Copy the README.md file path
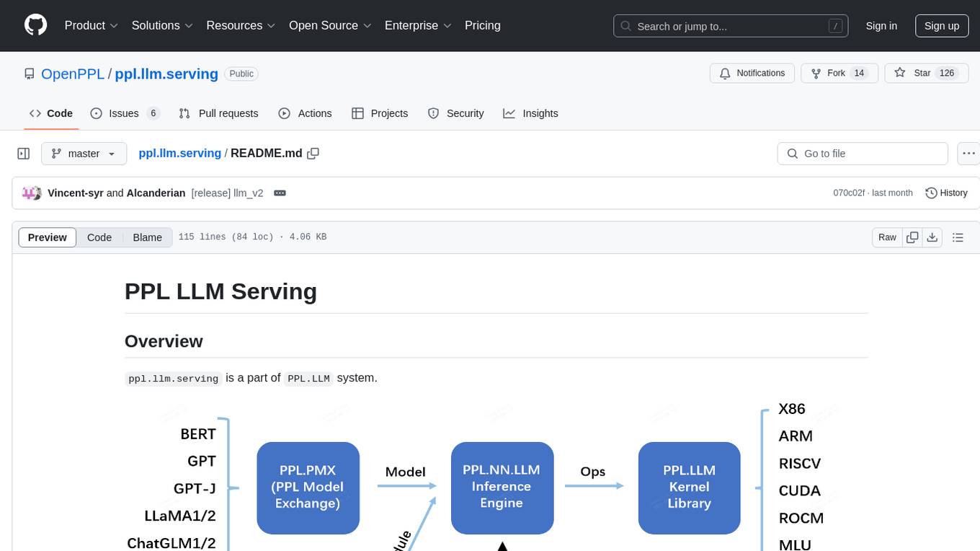This screenshot has height=551, width=980. 313,153
